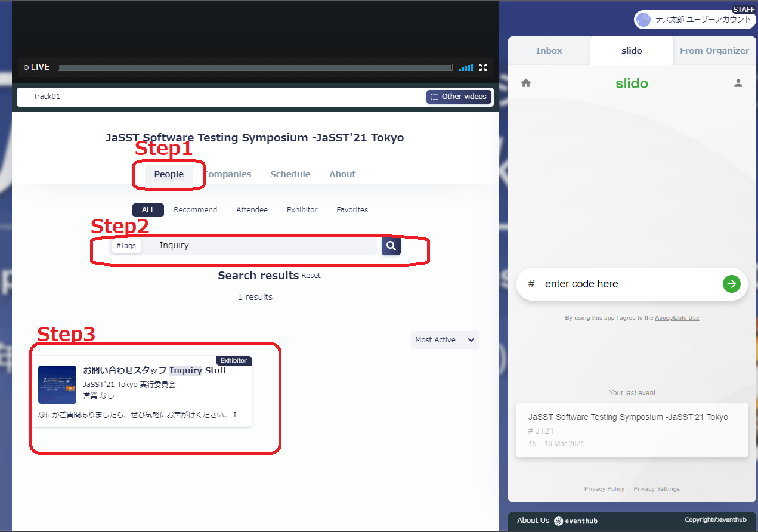Open the Other videos list

459,97
